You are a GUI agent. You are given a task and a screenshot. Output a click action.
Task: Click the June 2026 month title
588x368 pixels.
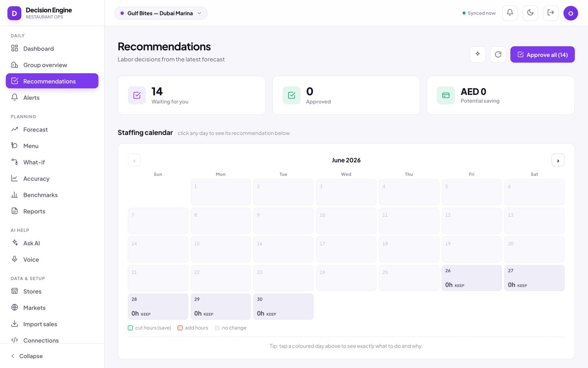tap(346, 160)
